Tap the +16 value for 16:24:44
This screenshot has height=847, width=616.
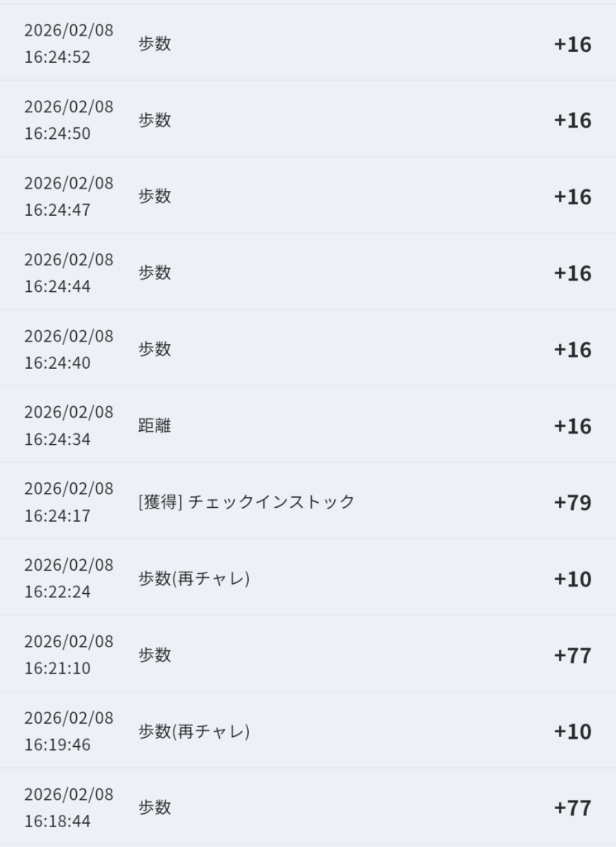572,273
